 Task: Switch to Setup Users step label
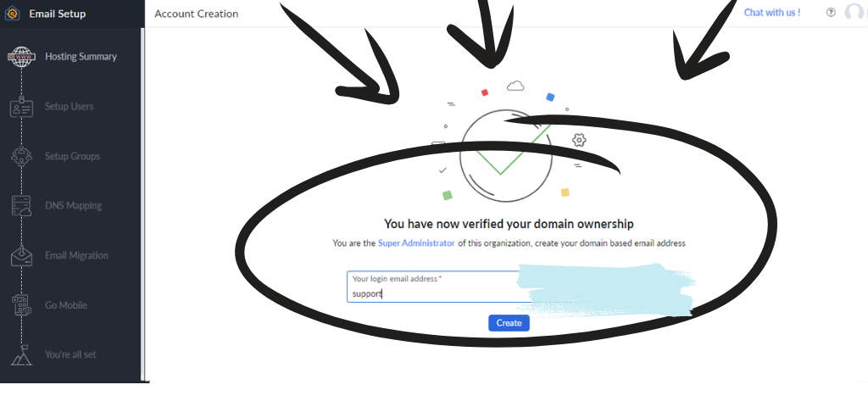point(70,107)
